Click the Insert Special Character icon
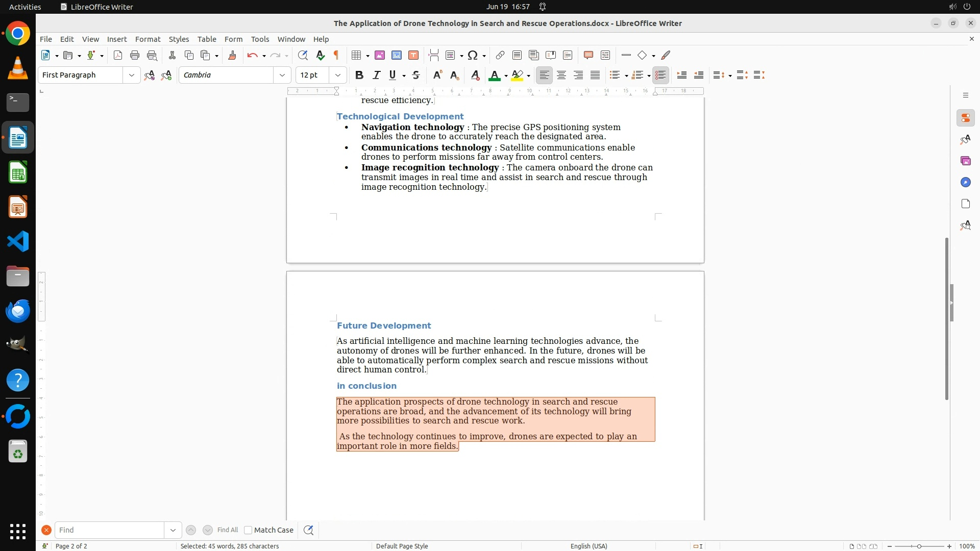The image size is (980, 551). (x=473, y=55)
